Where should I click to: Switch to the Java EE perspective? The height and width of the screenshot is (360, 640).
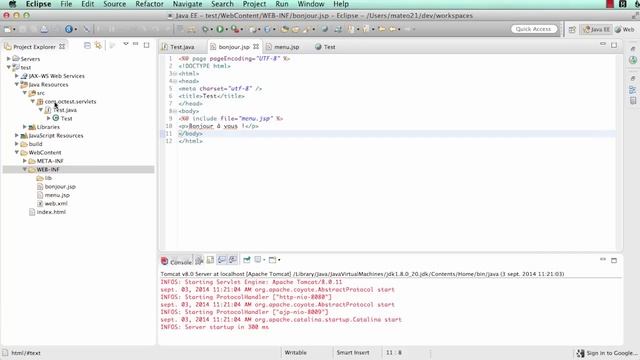597,29
